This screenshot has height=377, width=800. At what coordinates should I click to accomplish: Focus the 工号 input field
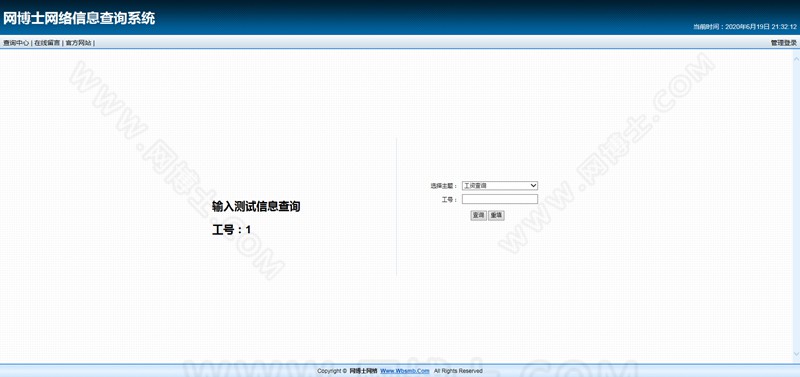click(499, 199)
